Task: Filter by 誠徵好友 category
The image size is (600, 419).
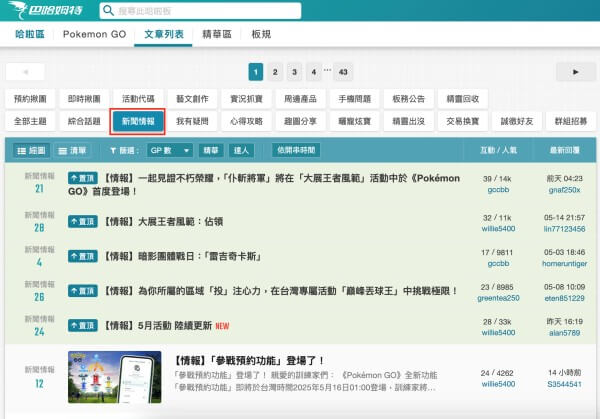Action: point(517,121)
